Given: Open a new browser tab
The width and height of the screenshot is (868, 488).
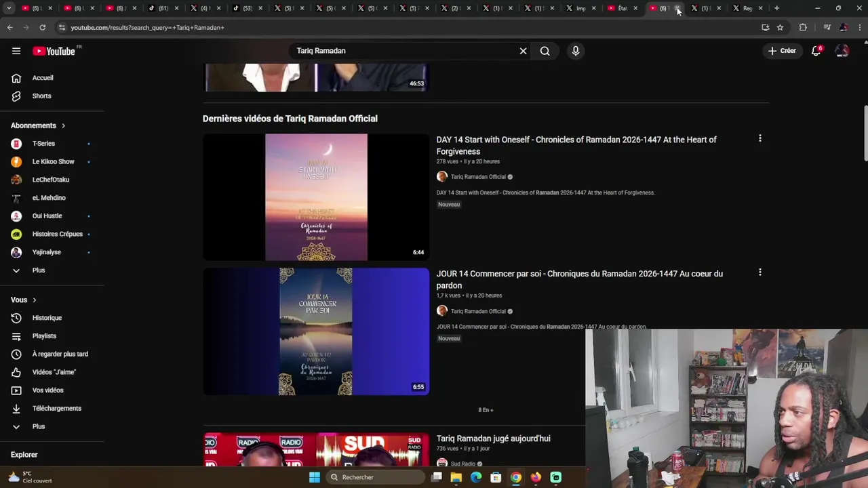Looking at the screenshot, I should click(776, 8).
